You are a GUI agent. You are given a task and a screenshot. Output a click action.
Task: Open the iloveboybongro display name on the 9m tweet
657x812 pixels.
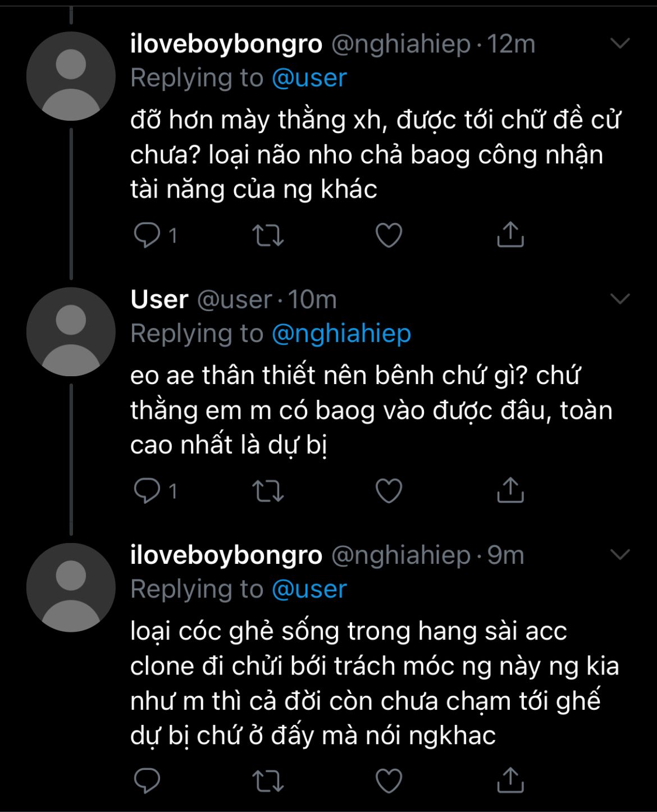click(226, 555)
